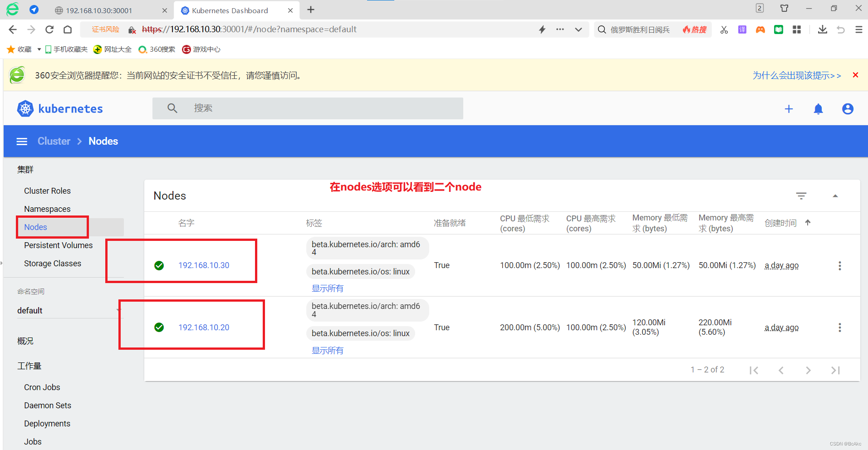Open the hamburger navigation menu
The image size is (868, 450).
(22, 142)
